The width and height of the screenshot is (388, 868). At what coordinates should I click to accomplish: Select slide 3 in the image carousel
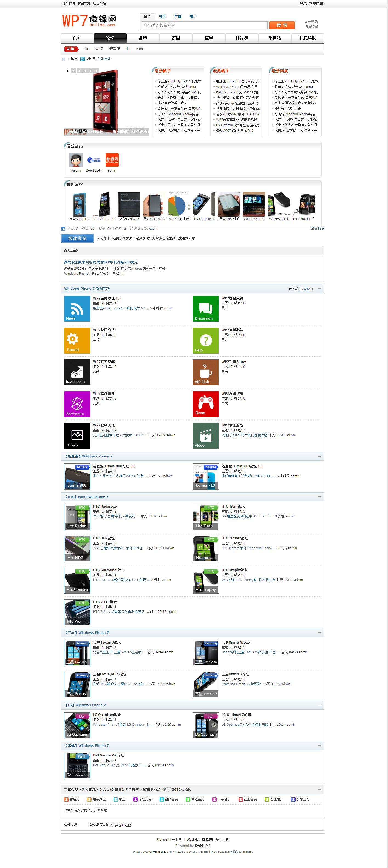point(79,70)
